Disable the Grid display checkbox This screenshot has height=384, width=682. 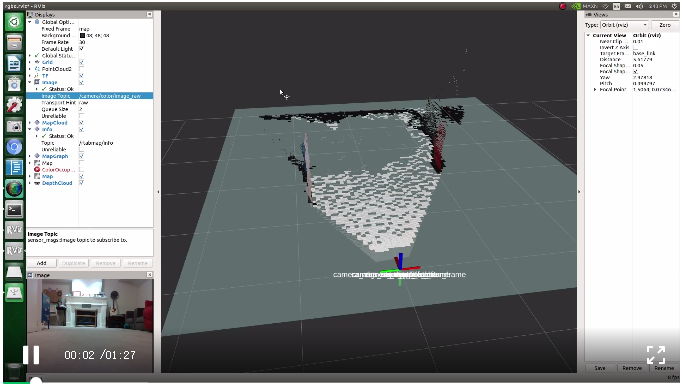coord(81,62)
